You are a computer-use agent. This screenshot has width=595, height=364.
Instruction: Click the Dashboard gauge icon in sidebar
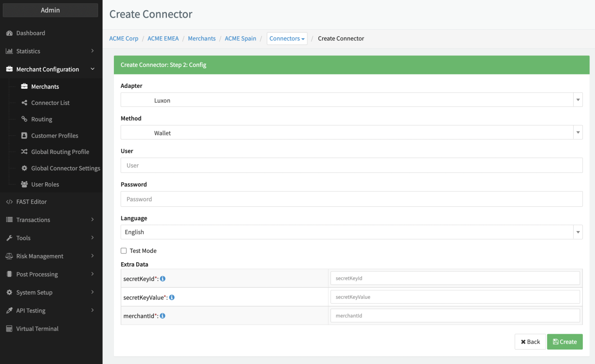[x=9, y=33]
